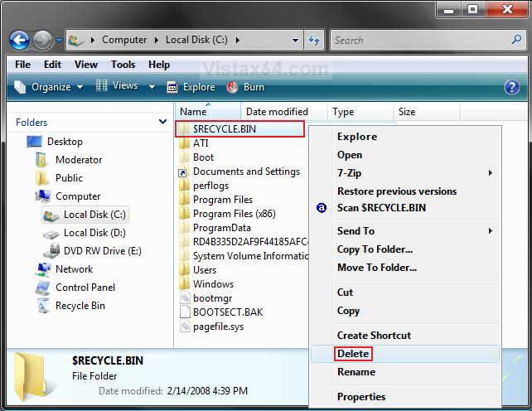Select DVD RW Drive (E:) in tree
The height and width of the screenshot is (411, 532).
92,251
